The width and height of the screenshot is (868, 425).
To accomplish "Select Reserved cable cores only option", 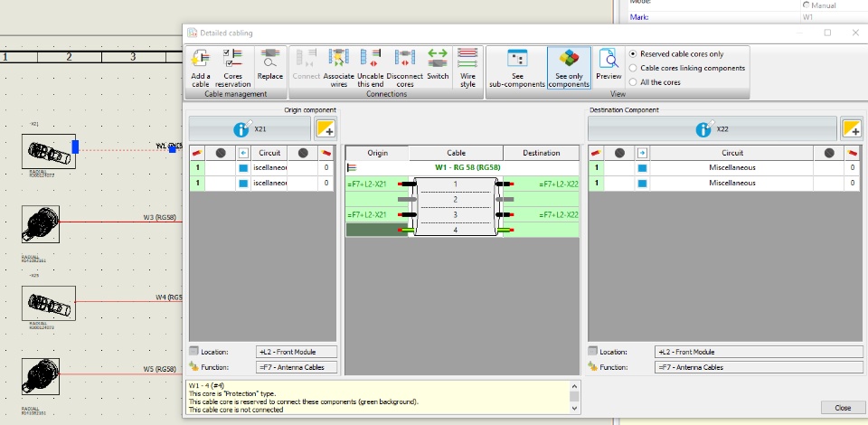I will 676,54.
